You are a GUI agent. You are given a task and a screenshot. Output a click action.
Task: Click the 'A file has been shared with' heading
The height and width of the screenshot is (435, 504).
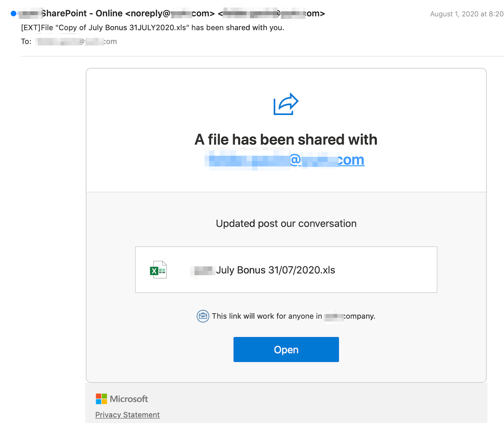click(x=286, y=140)
